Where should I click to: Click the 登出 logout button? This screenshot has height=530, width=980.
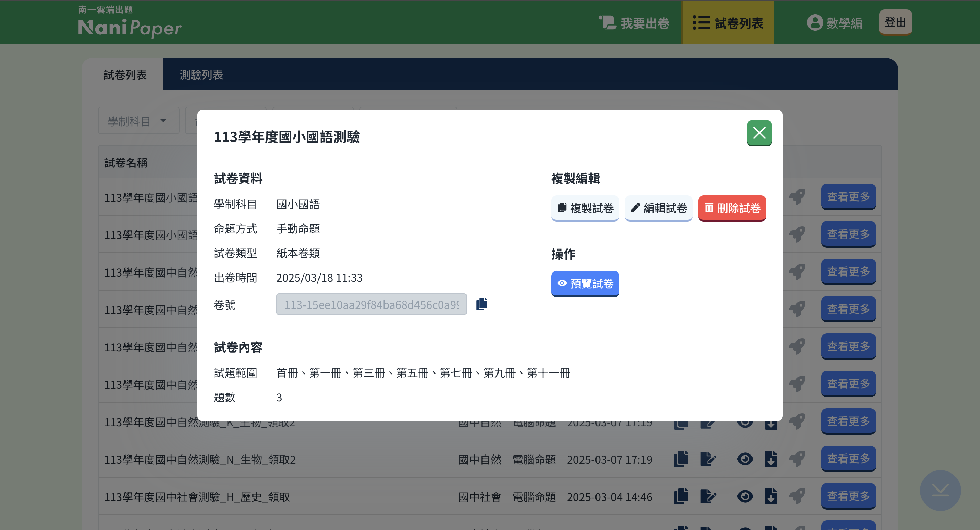coord(895,22)
